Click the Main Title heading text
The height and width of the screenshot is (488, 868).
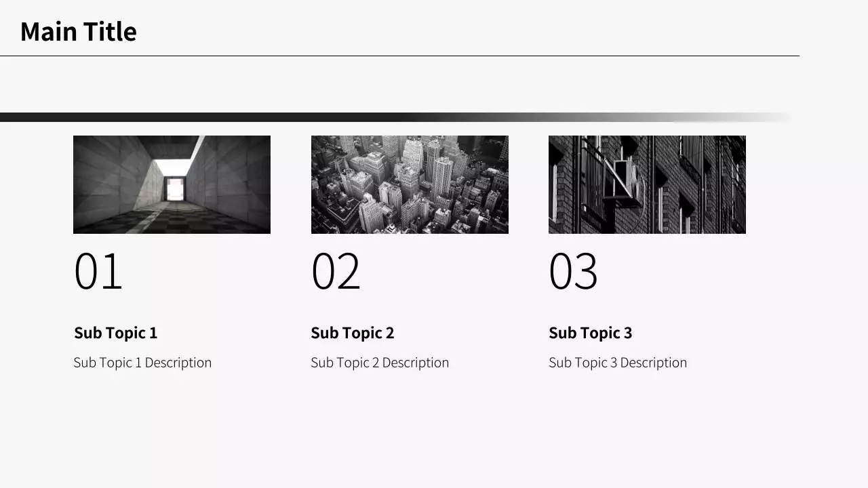[x=78, y=32]
